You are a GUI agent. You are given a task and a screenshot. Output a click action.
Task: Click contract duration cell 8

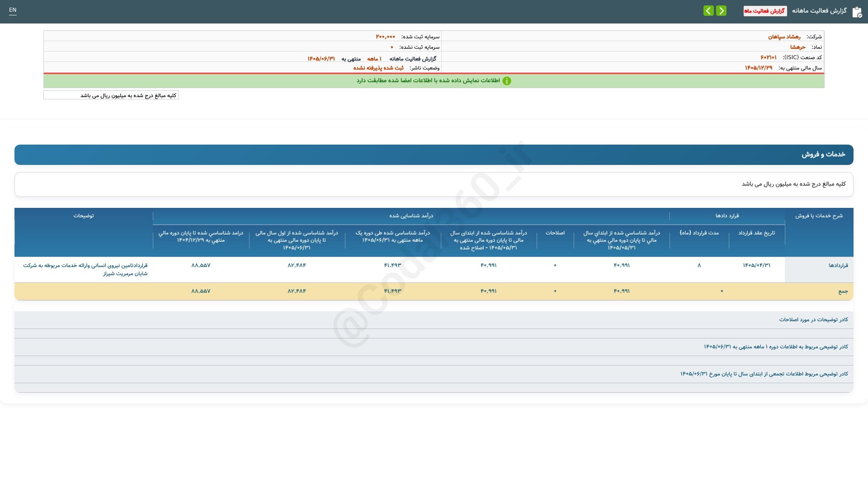[x=699, y=266]
